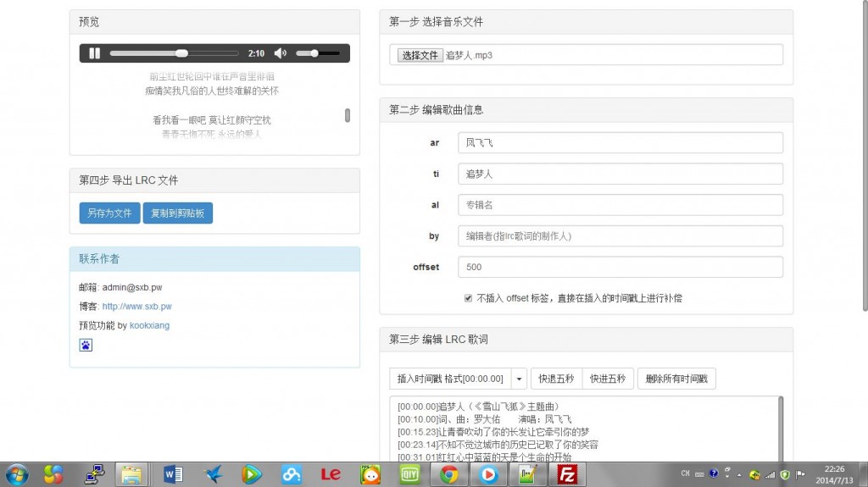Click 插入时间戳 格式[00:00.00] button
868x487 pixels.
[x=450, y=379]
